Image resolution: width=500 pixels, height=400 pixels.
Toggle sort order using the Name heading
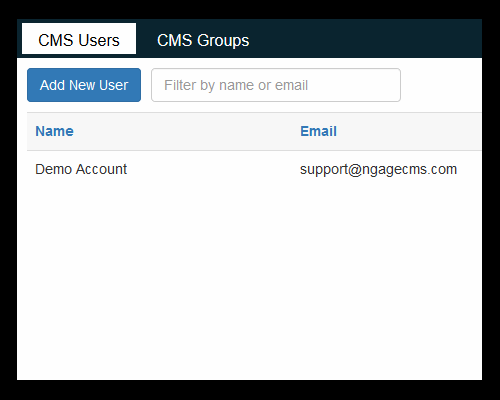click(54, 131)
